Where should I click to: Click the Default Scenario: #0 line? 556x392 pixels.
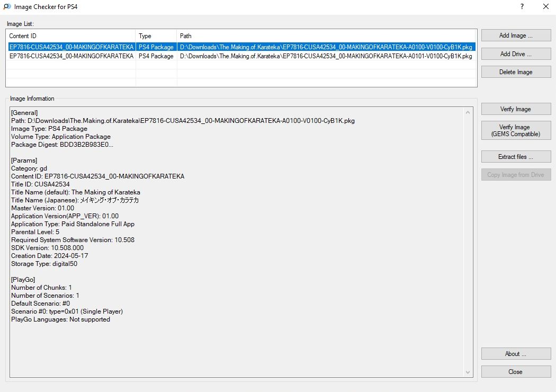tap(40, 304)
